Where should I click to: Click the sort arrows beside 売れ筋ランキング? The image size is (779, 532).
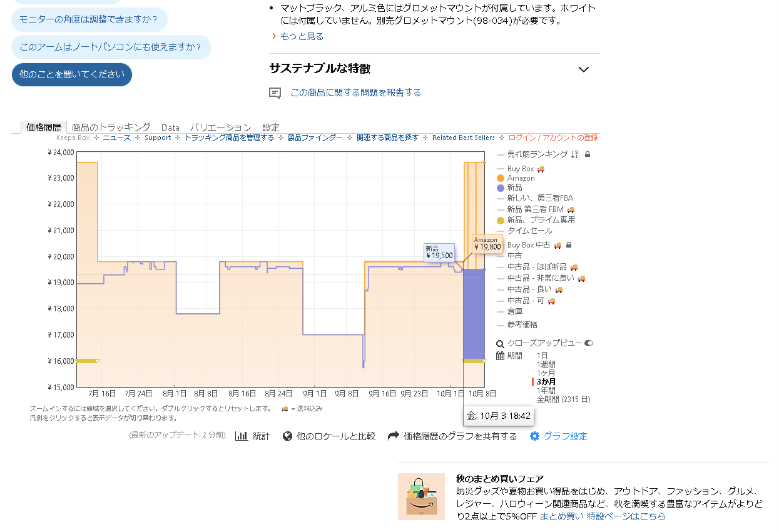point(575,153)
